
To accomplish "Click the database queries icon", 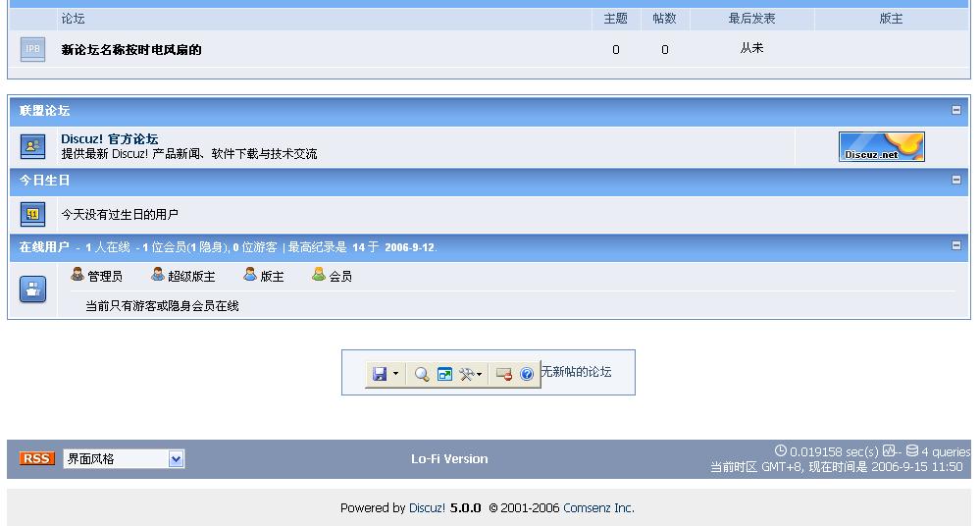I will pos(912,450).
